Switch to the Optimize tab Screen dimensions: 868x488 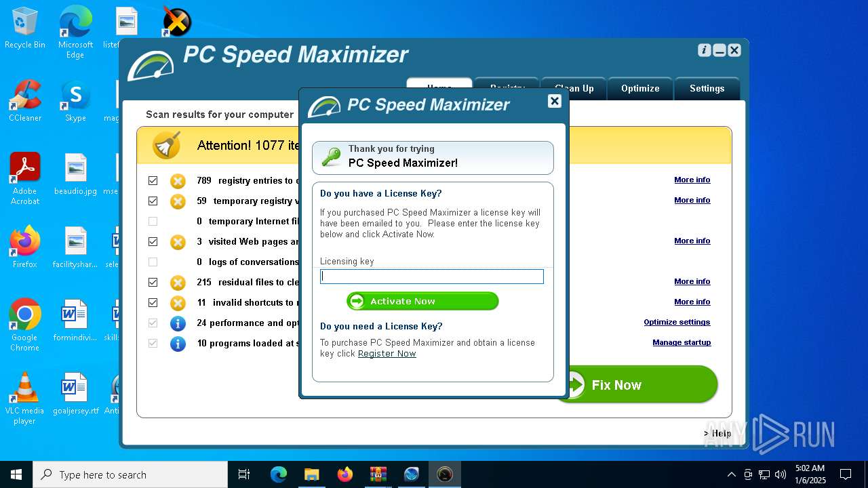tap(640, 89)
